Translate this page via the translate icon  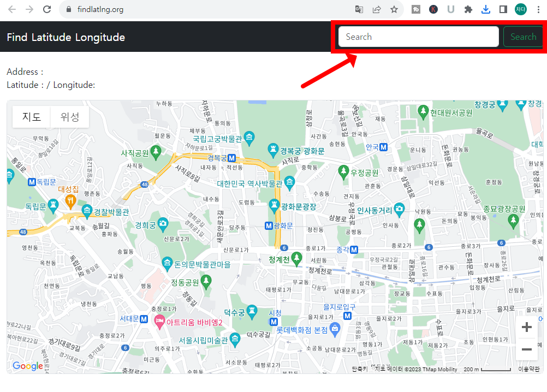(359, 9)
